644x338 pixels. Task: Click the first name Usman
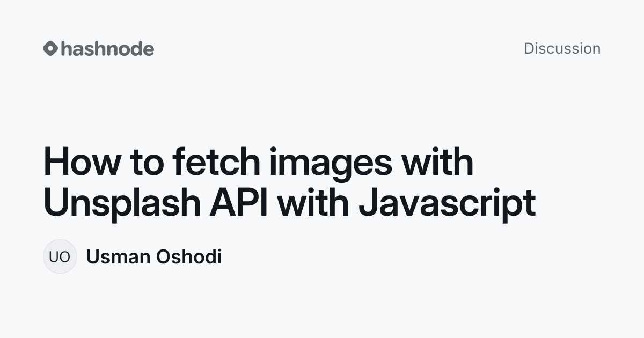pos(119,257)
